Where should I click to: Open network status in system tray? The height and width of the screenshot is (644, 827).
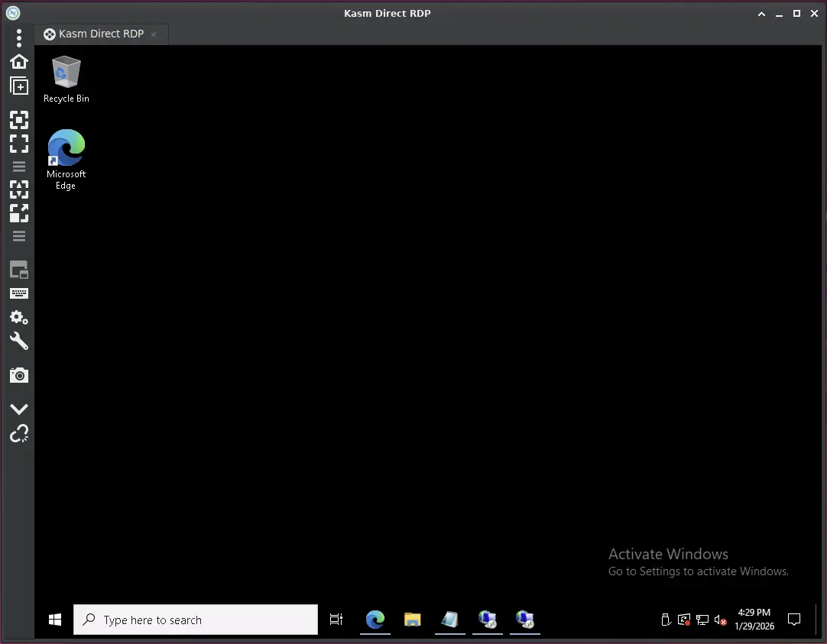click(702, 620)
